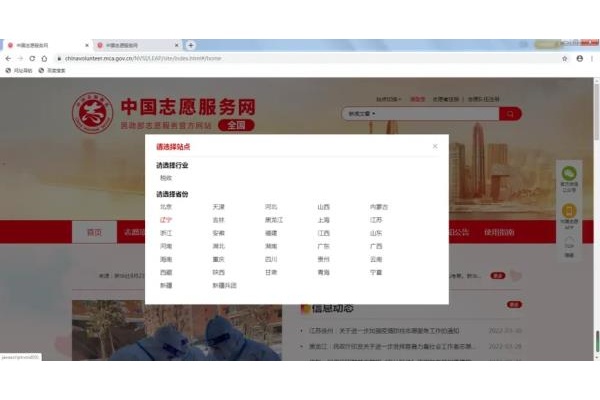The height and width of the screenshot is (400, 600).
Task: Select 河南 in the province list
Action: [x=166, y=246]
